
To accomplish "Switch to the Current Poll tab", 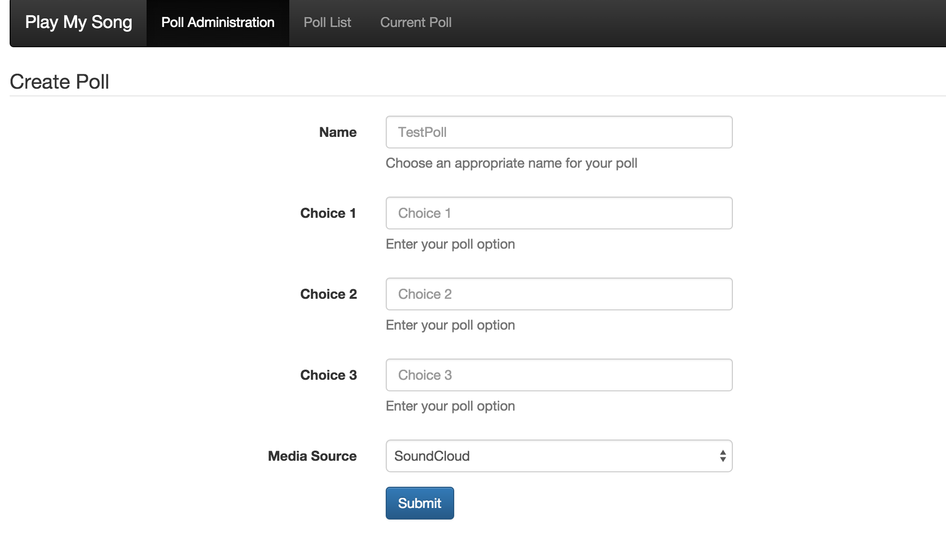I will (416, 22).
